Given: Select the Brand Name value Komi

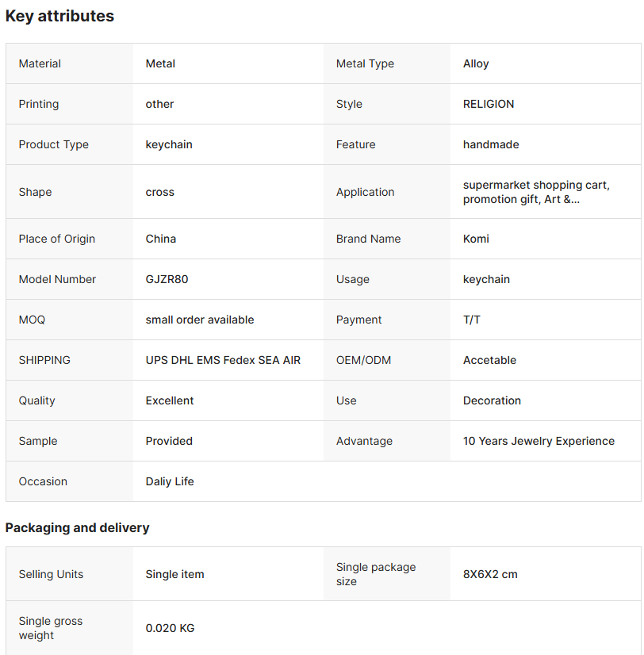Looking at the screenshot, I should click(476, 239).
